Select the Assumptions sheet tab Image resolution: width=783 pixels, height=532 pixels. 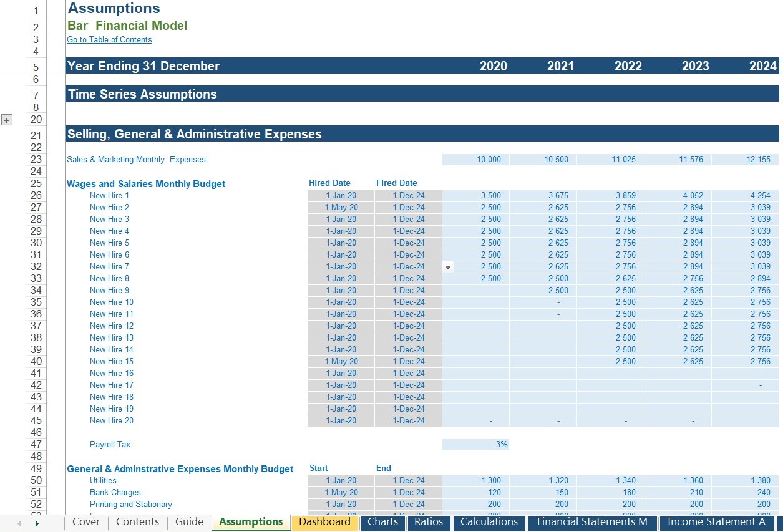point(251,522)
